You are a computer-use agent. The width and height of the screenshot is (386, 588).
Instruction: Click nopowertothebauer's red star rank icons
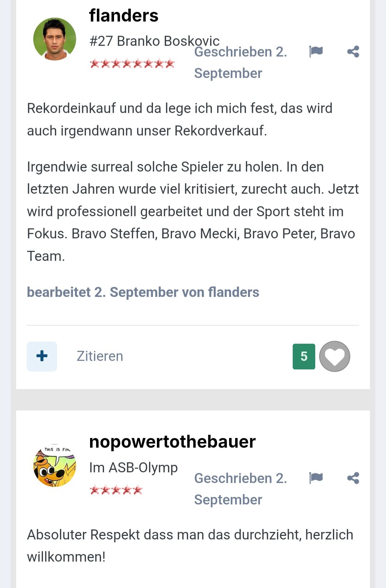pos(116,490)
